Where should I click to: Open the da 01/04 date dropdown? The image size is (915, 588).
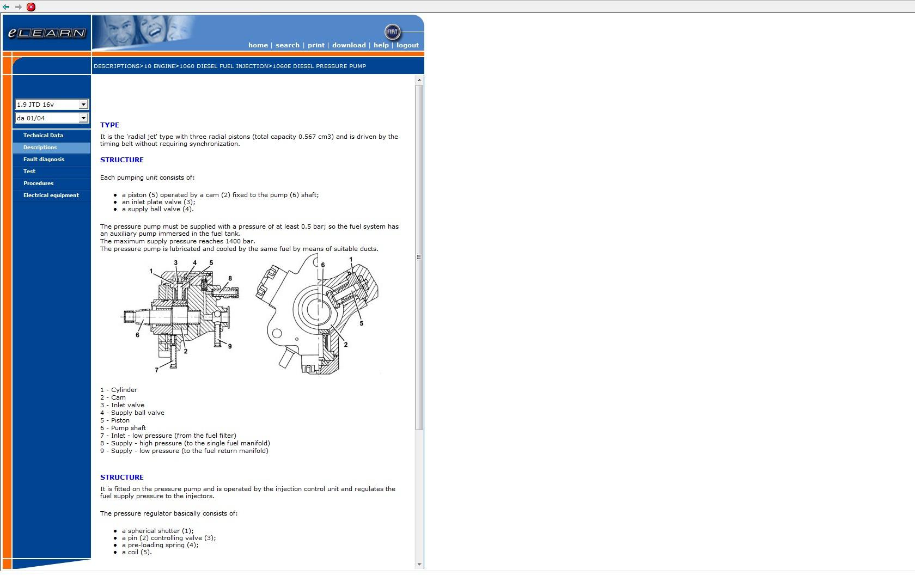click(52, 118)
